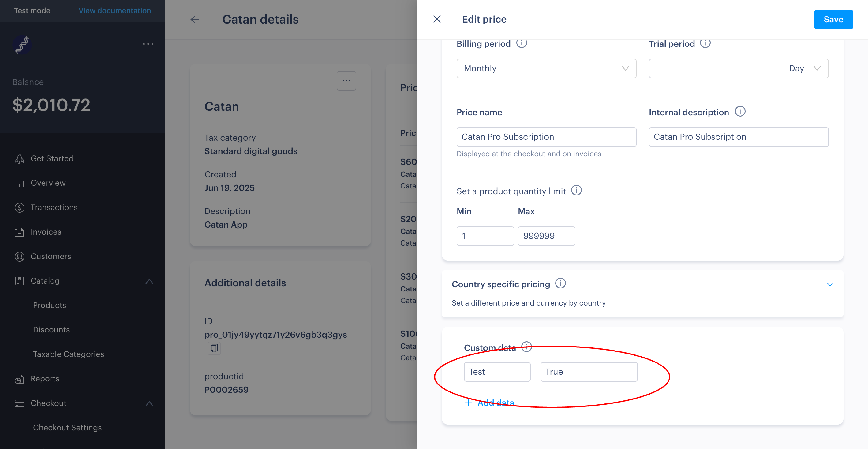This screenshot has height=449, width=868.
Task: Click the Trial period info icon
Action: click(705, 43)
